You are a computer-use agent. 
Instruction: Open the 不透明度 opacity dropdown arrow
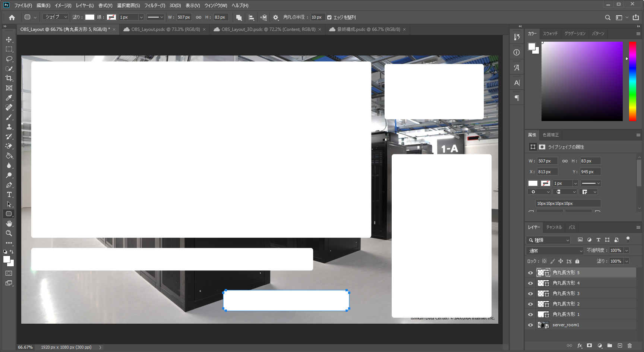pos(626,250)
